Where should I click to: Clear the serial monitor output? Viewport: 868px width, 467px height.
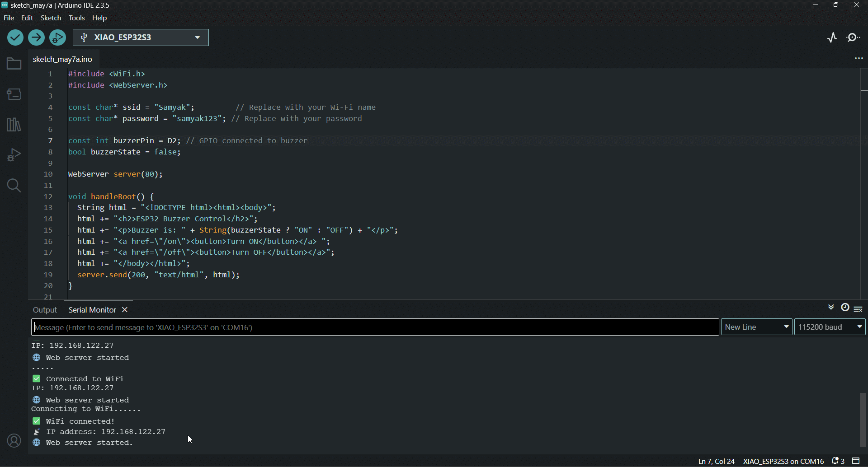[x=859, y=308]
